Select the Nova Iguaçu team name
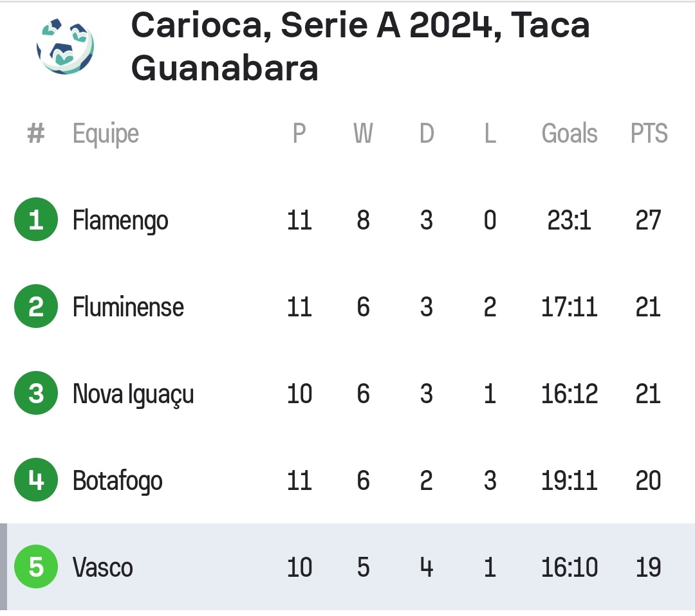The width and height of the screenshot is (695, 616). pos(133,394)
